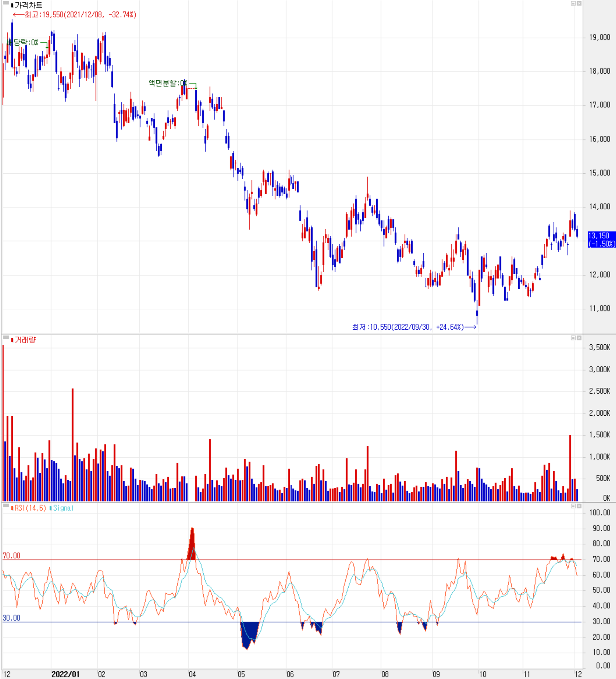Image resolution: width=616 pixels, height=679 pixels.
Task: Click the 07 month label on the date axis
Action: (x=336, y=674)
